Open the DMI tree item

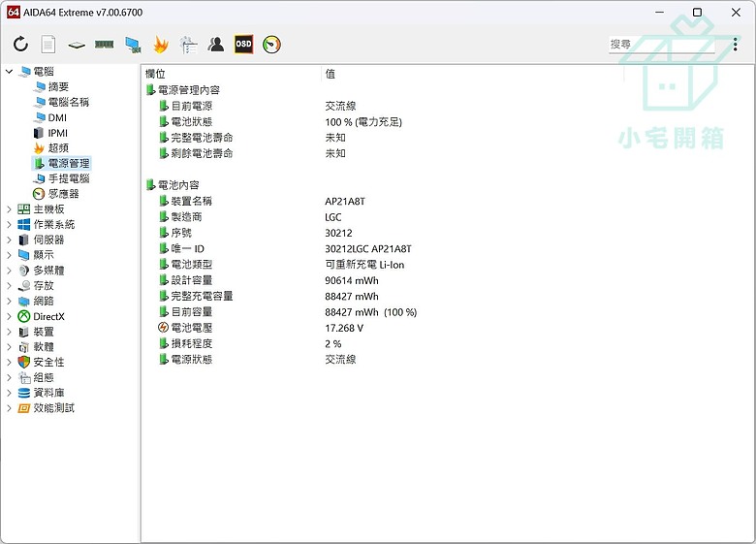pyautogui.click(x=57, y=117)
